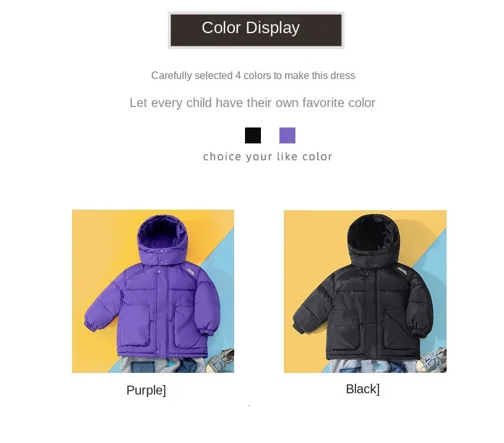The image size is (504, 443).
Task: Open the purple jacket product image
Action: point(153,291)
